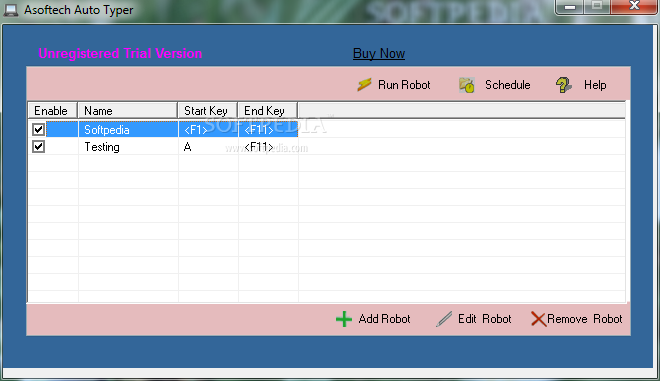Sort by the Enable column header
The width and height of the screenshot is (660, 381).
[53, 111]
